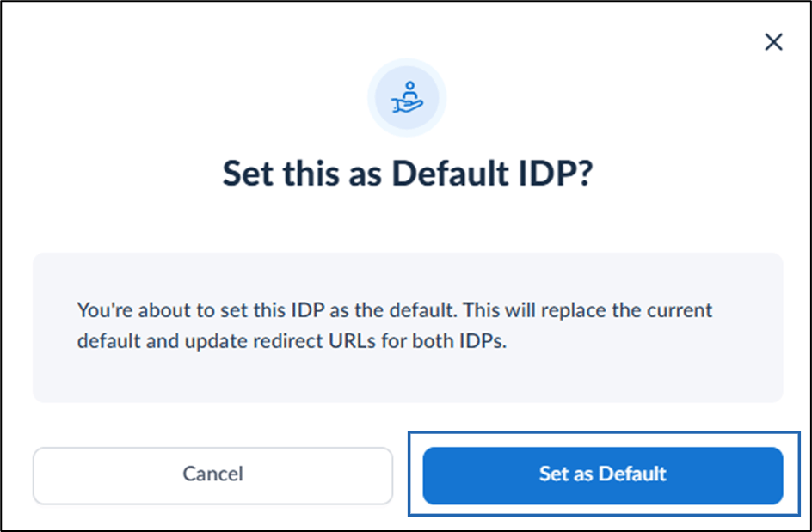Click the user figure in the hand icon
This screenshot has height=532, width=812.
tap(410, 90)
